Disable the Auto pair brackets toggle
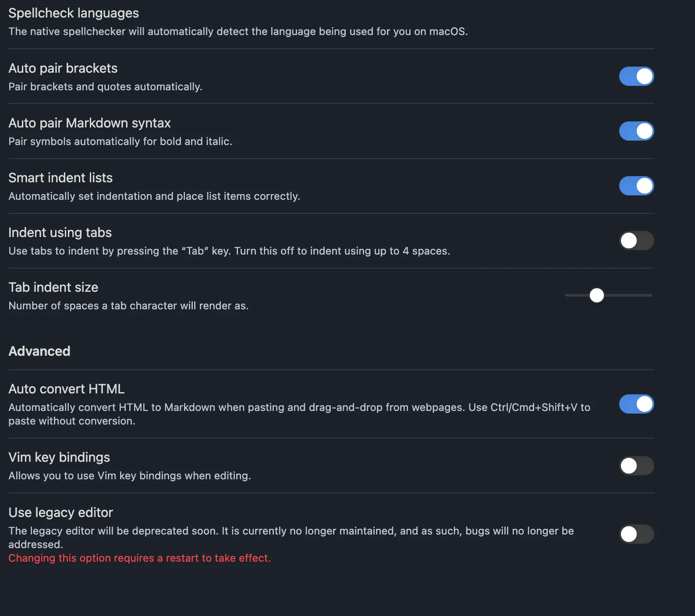Viewport: 695px width, 616px height. tap(636, 76)
